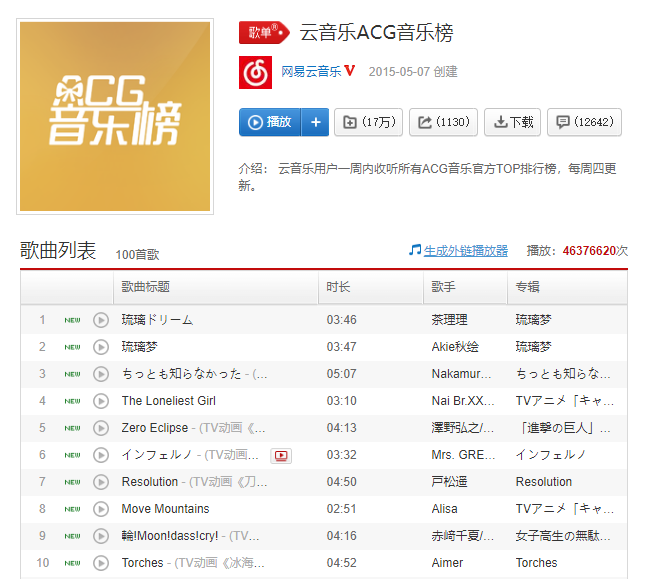
Task: Open song title Move Mountains
Action: click(x=165, y=509)
